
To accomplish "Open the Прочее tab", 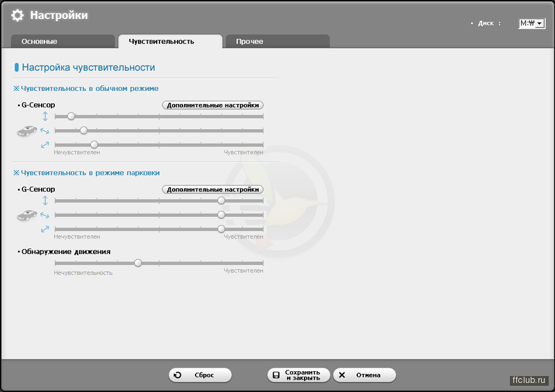I will pos(277,41).
